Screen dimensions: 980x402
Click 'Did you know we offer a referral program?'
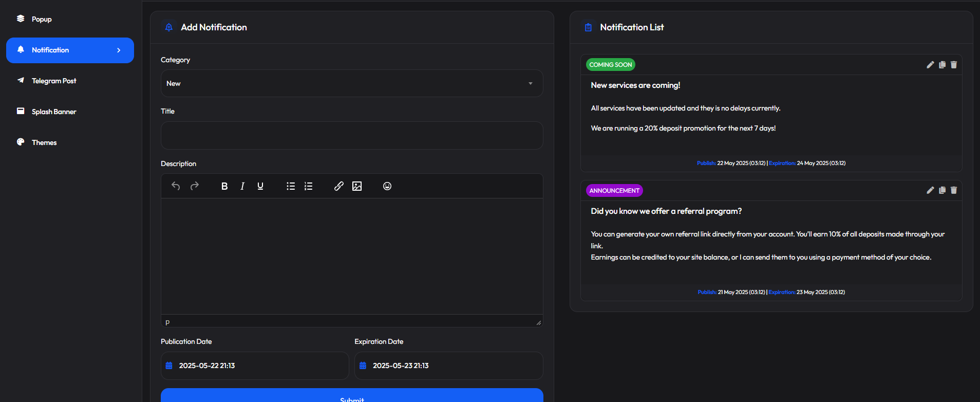[x=666, y=211]
